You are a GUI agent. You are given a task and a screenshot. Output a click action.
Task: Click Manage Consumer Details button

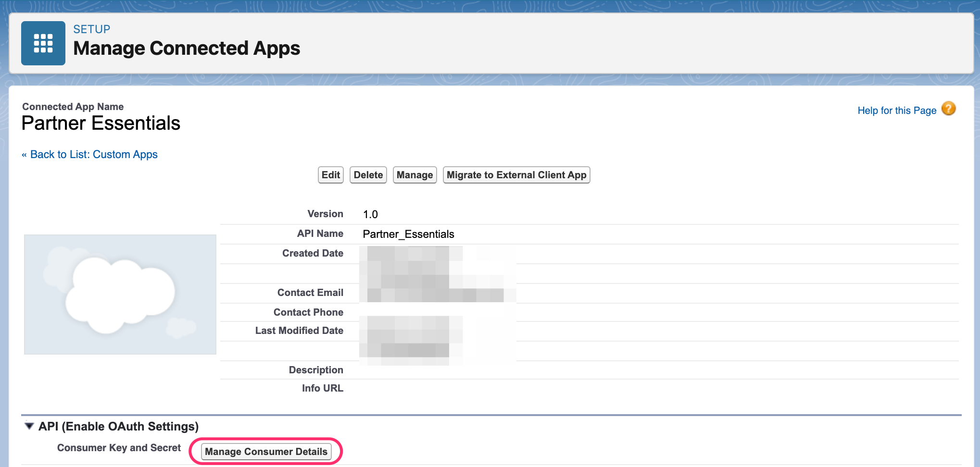[x=266, y=452]
